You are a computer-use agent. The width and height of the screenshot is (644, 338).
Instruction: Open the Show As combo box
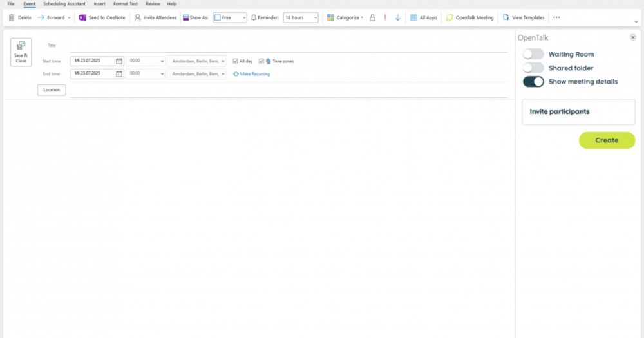230,17
